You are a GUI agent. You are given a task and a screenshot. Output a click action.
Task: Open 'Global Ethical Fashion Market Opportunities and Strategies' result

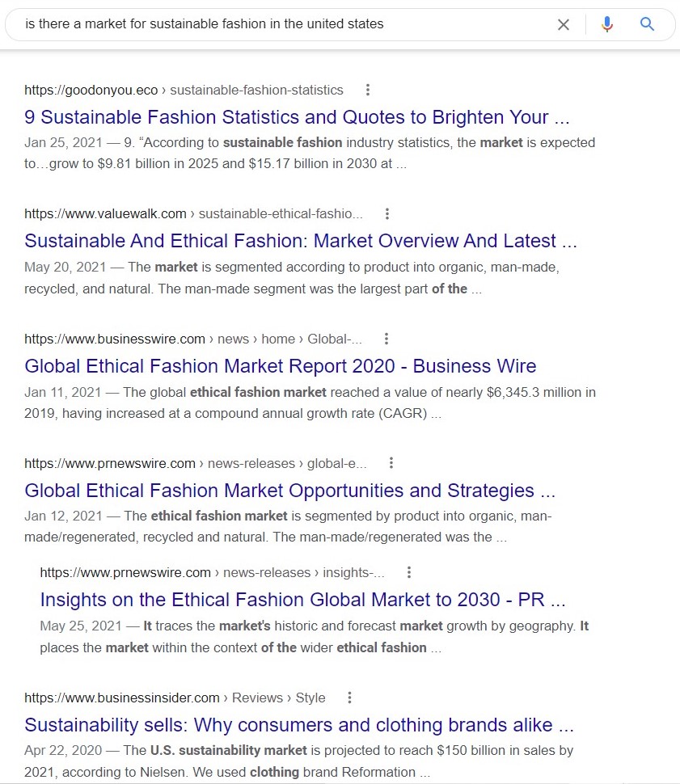tap(289, 491)
